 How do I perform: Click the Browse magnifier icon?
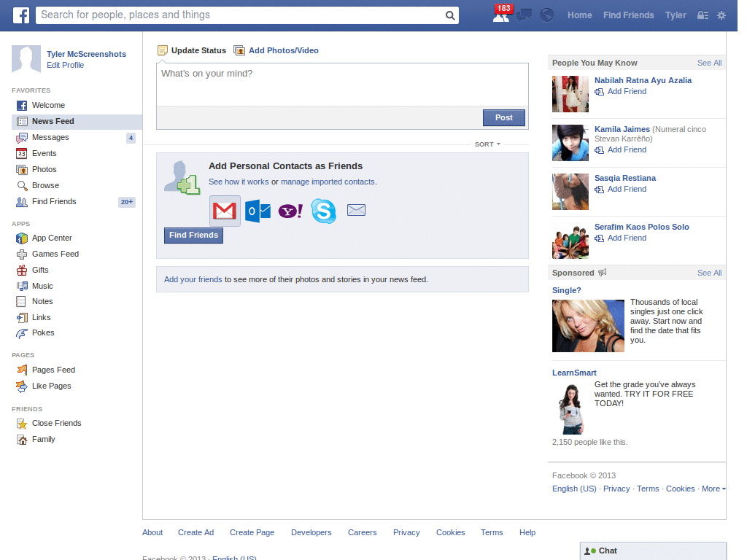(22, 186)
